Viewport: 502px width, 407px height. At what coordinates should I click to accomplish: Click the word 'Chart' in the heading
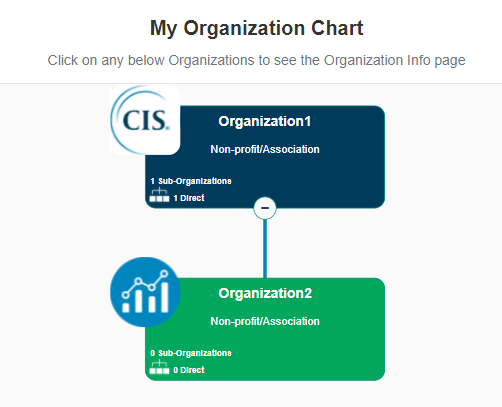point(337,28)
